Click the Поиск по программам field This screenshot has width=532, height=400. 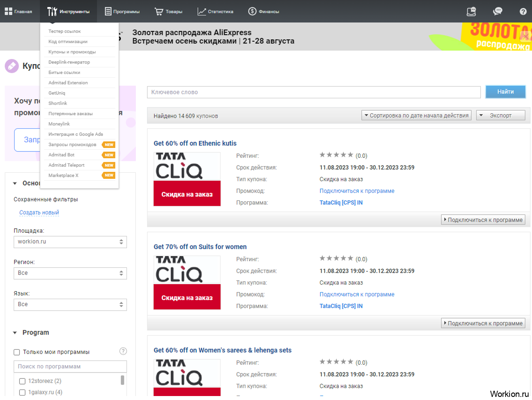pos(70,367)
